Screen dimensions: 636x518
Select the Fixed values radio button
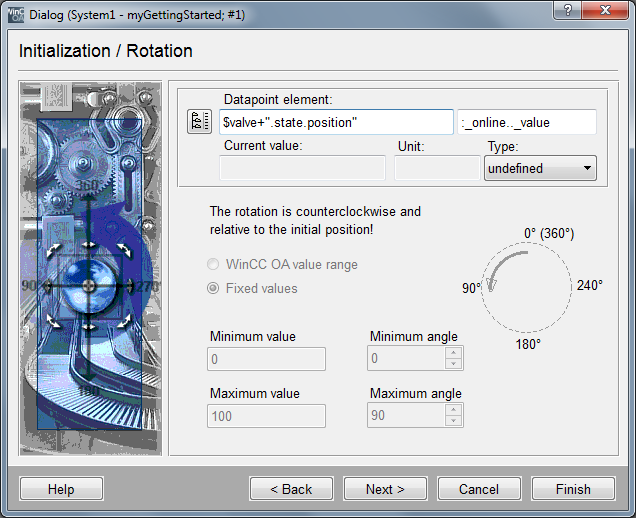(212, 289)
